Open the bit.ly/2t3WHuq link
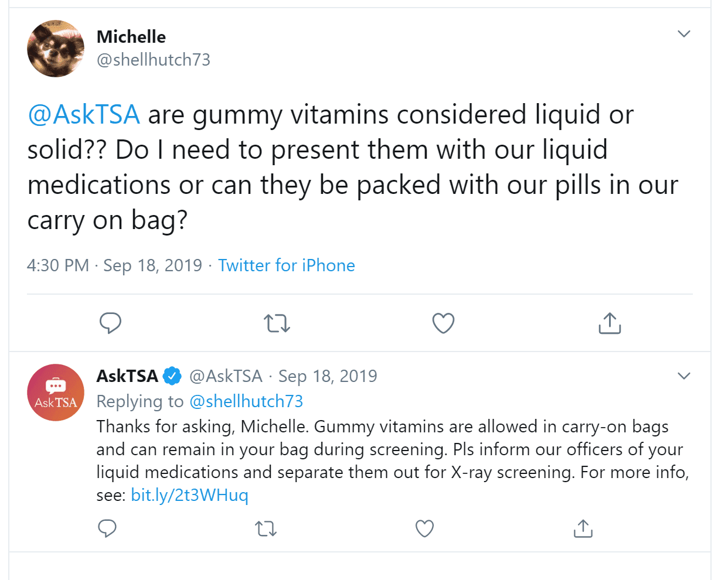The width and height of the screenshot is (728, 580). tap(189, 495)
